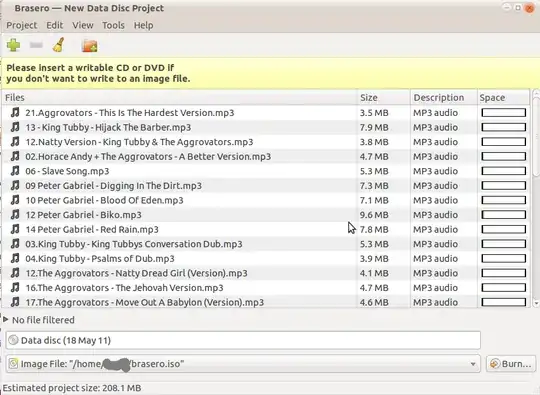This screenshot has height=395, width=540.
Task: Click the space bar in Psalms of Dub row
Action: coord(503,258)
